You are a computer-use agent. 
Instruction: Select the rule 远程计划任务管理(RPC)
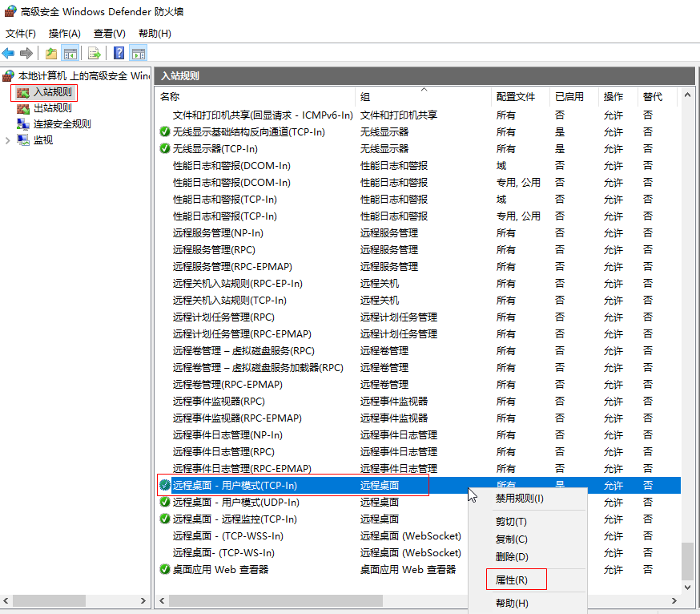223,317
